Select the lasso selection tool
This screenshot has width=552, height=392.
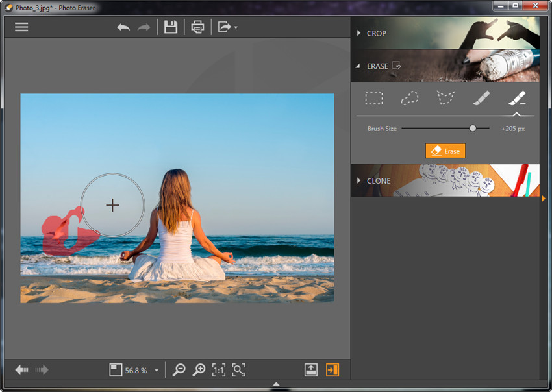410,98
